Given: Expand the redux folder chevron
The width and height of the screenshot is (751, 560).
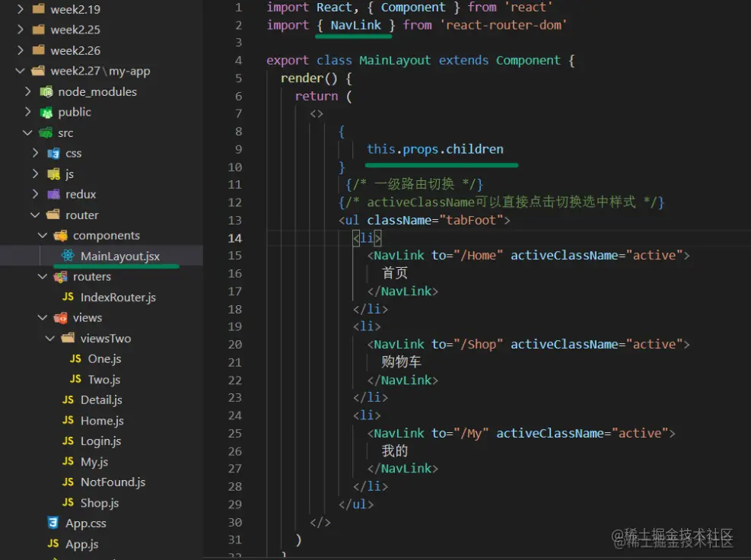Looking at the screenshot, I should click(x=35, y=193).
